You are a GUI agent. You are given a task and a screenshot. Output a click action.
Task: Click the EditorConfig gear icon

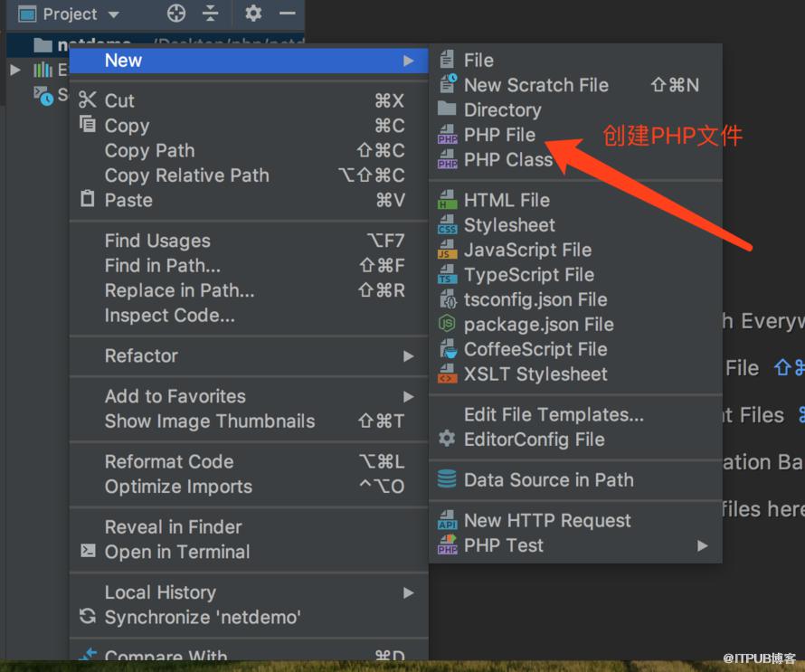447,439
